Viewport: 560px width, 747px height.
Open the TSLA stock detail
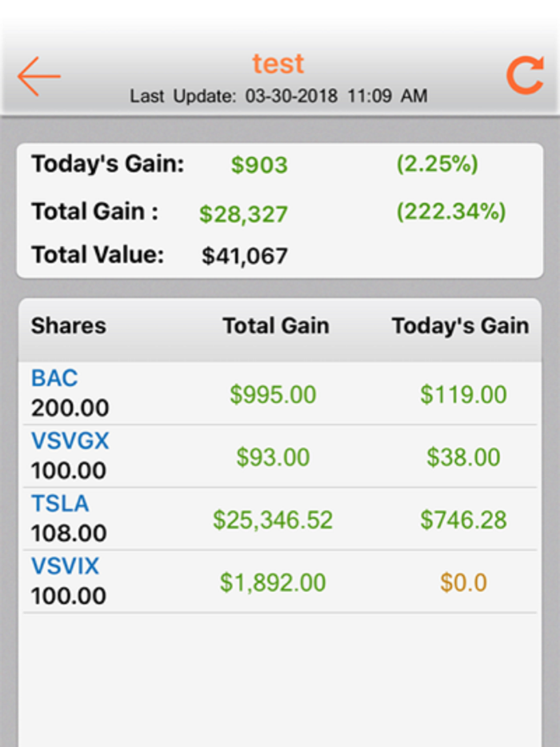[x=59, y=503]
